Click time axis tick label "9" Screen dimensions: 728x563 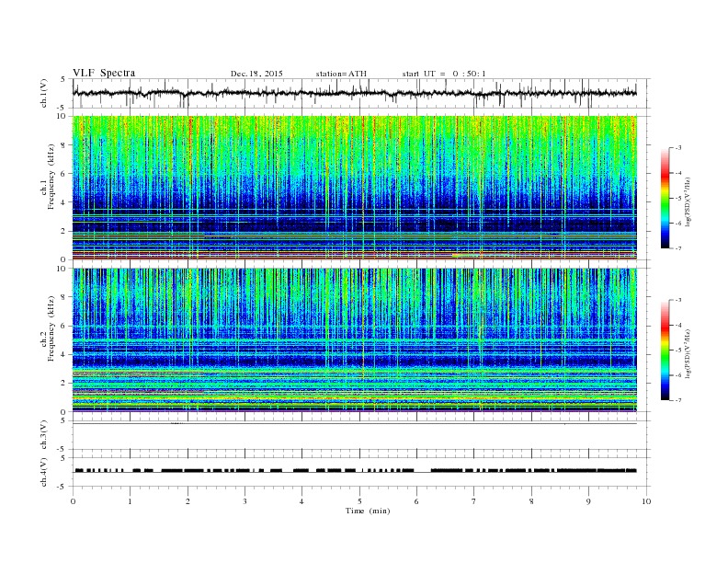point(588,501)
